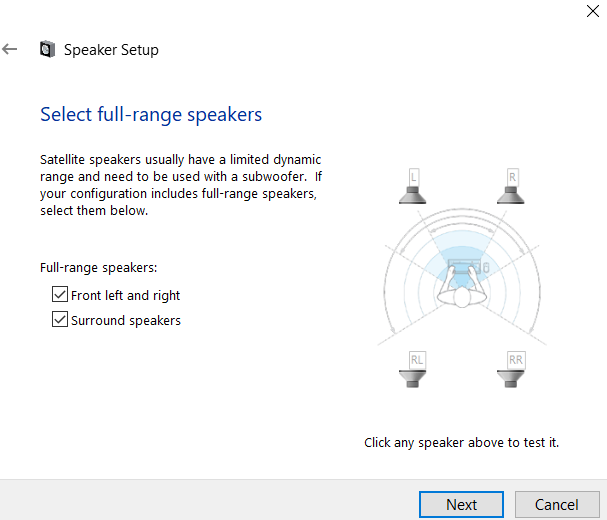Click the L tag above the front left speaker
The height and width of the screenshot is (520, 607).
pos(414,177)
